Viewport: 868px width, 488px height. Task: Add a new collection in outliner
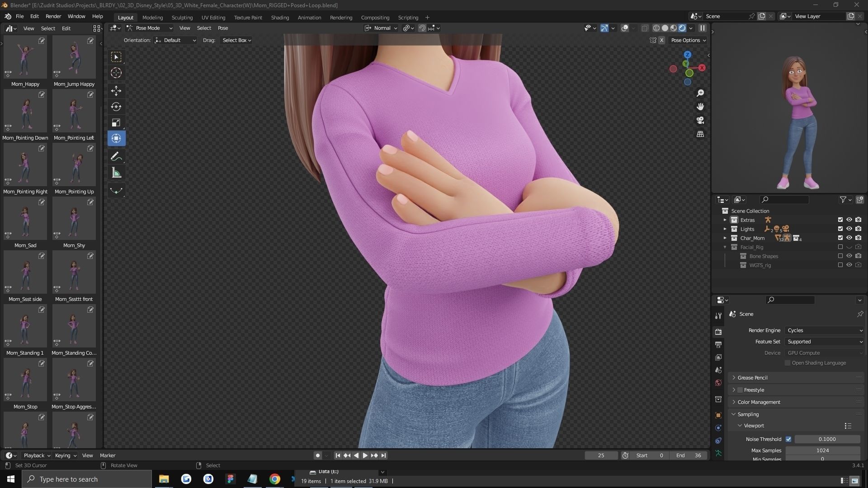(x=860, y=199)
